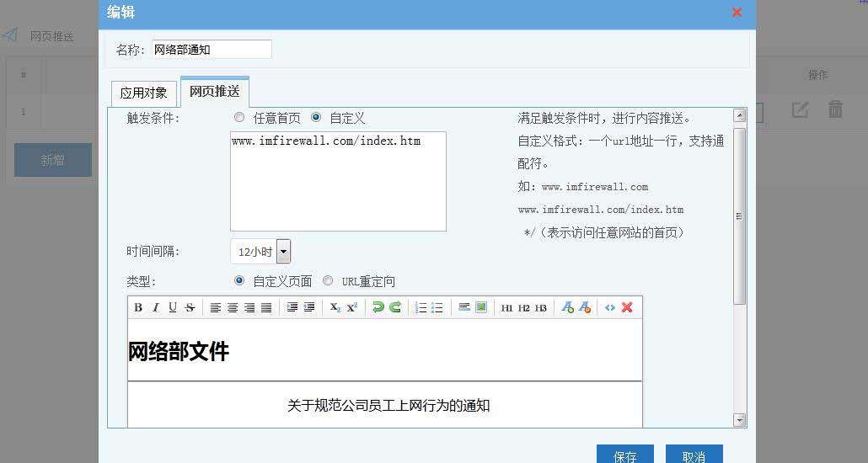This screenshot has height=463, width=868.
Task: Click the 保存 button
Action: [625, 455]
